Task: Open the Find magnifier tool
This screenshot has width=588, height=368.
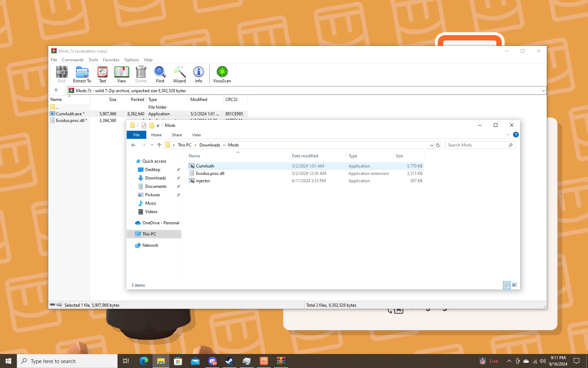Action: point(160,74)
